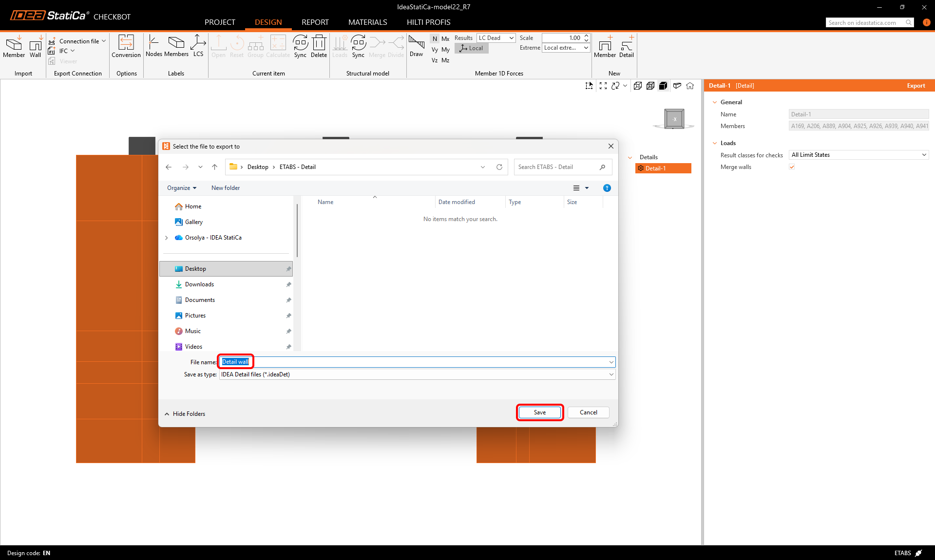Open the MATERIALS tab
This screenshot has height=560, width=935.
pos(367,22)
